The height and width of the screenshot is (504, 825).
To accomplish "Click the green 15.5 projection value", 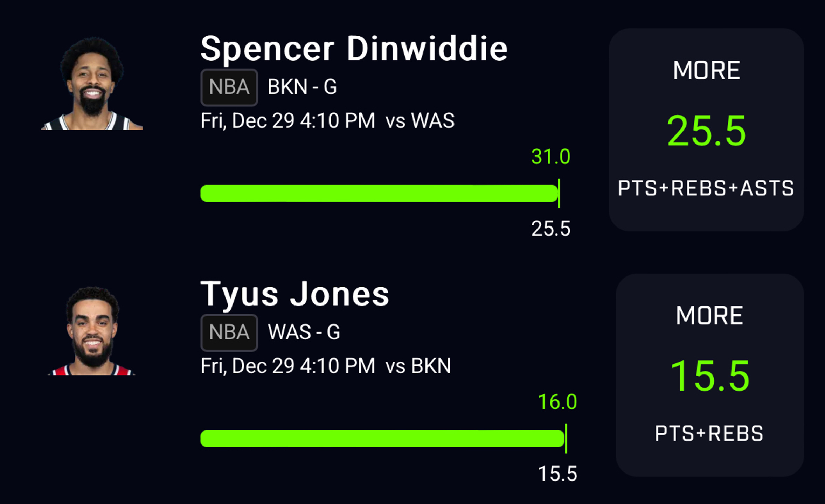I will coord(709,376).
